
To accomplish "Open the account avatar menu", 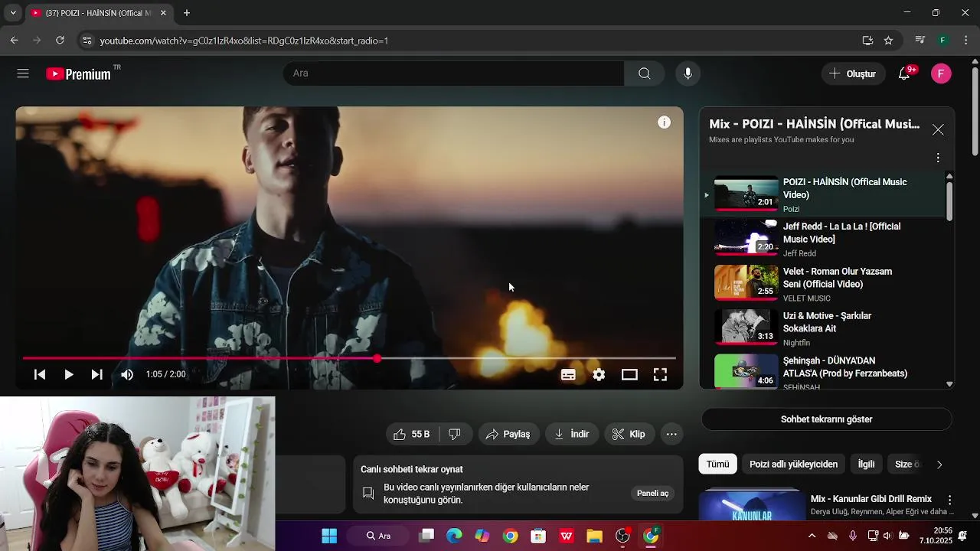I will pyautogui.click(x=941, y=73).
